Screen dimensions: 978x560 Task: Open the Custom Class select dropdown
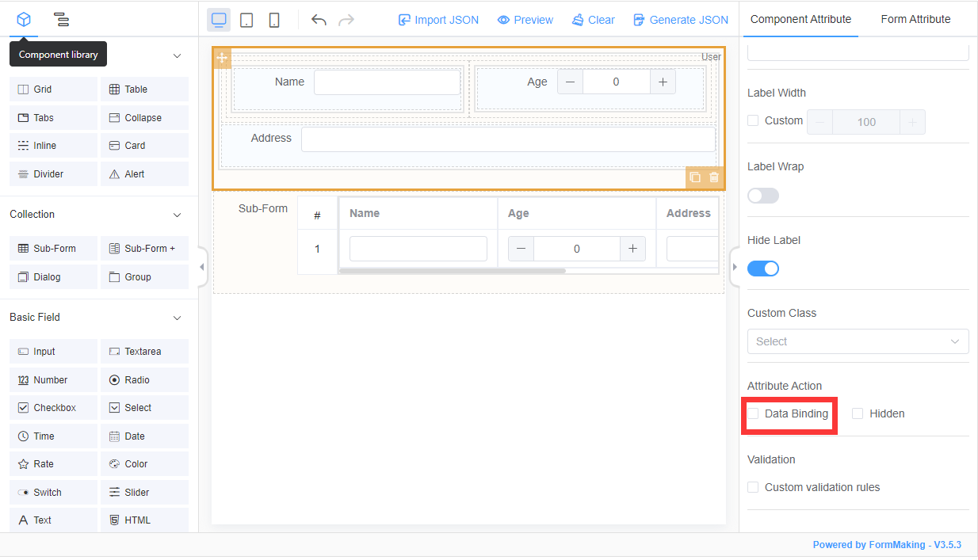(x=858, y=341)
